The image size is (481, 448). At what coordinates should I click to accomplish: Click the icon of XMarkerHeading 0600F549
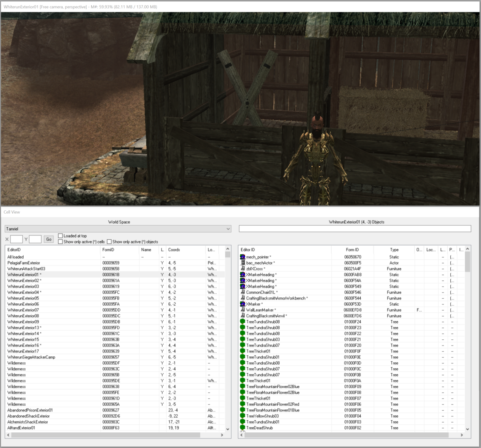(242, 286)
